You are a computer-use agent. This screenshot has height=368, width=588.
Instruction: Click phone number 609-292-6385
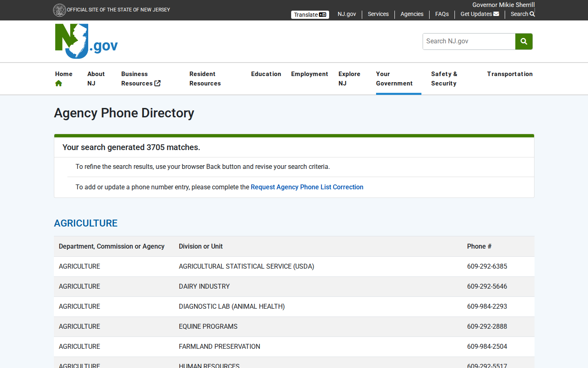coord(487,266)
